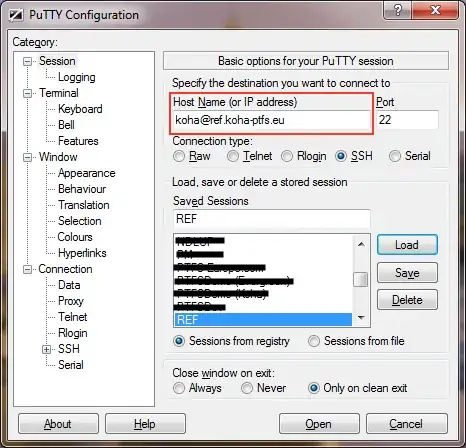Collapse the Session tree node
This screenshot has width=466, height=448.
tap(27, 61)
